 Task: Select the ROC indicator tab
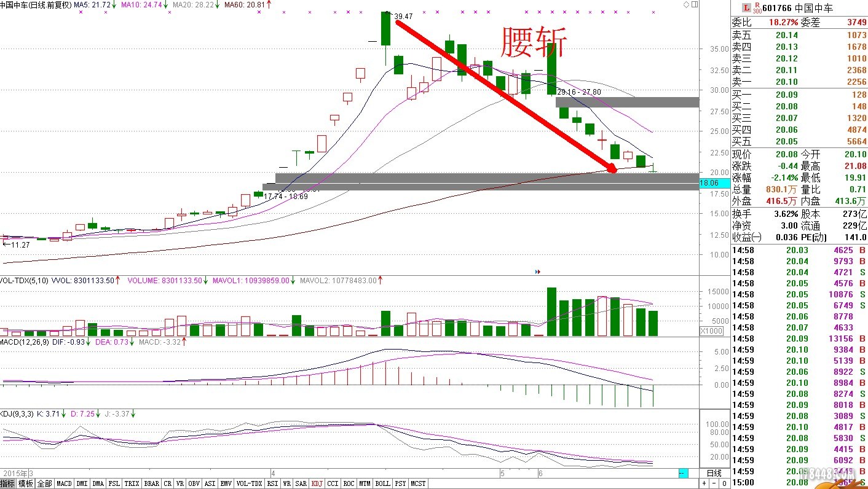point(349,483)
